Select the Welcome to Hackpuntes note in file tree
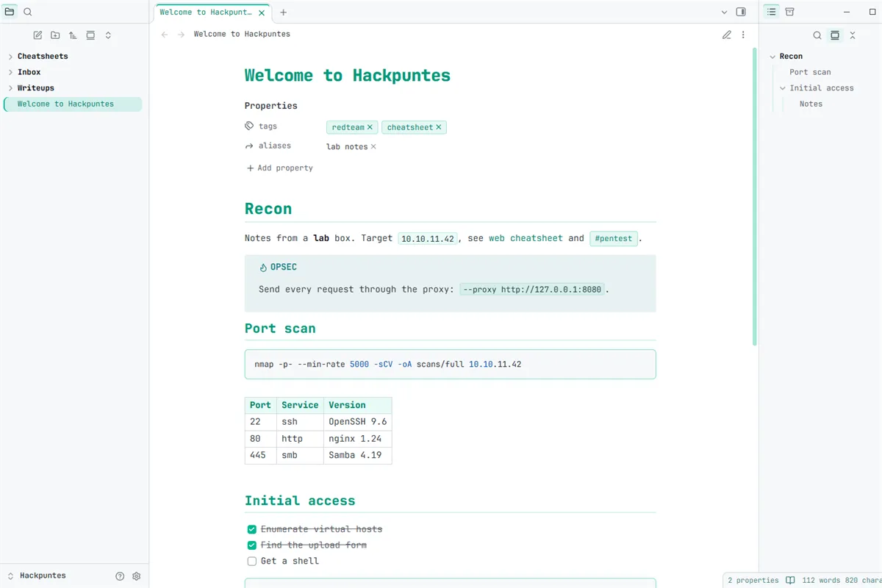 pos(73,104)
